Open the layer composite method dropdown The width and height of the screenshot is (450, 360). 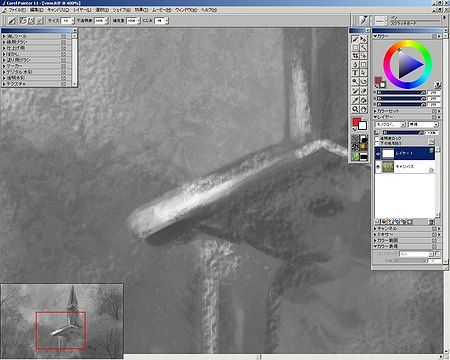[x=390, y=124]
